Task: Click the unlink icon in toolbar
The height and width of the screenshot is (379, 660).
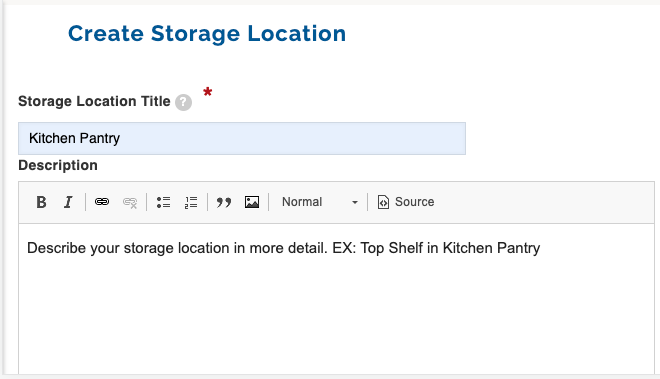Action: (130, 202)
